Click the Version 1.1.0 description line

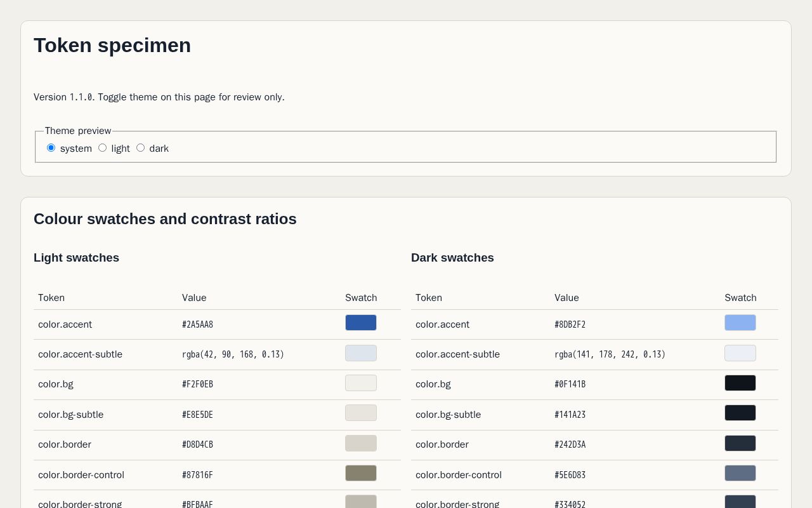(159, 97)
